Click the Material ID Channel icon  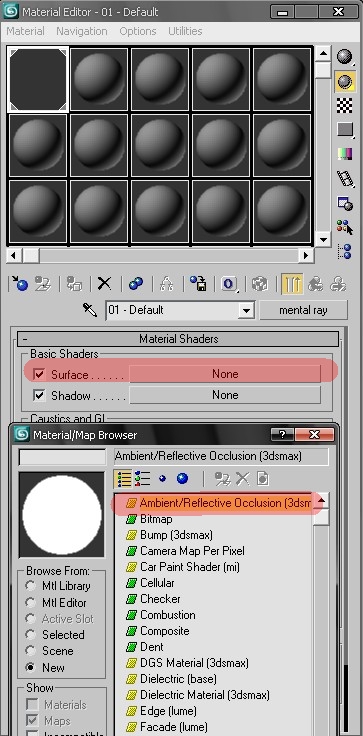tap(229, 284)
